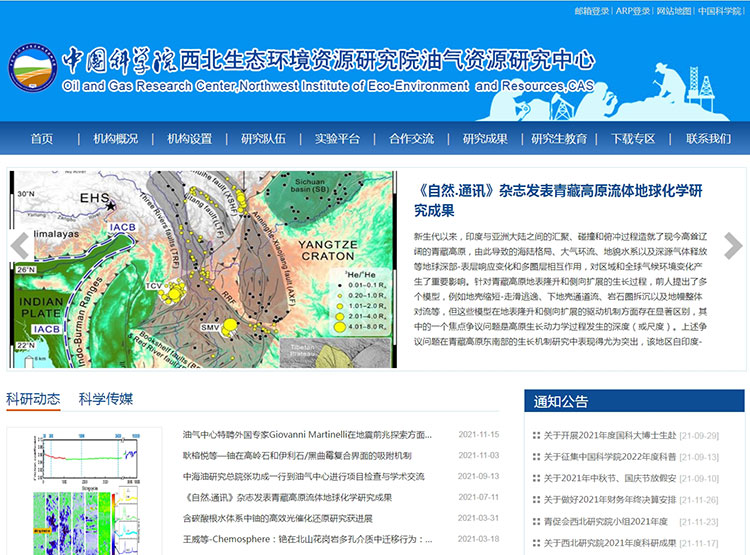Viewport: 750px width, 555px height.
Task: Open news about Giovanni Martinelli expert
Action: (x=307, y=435)
